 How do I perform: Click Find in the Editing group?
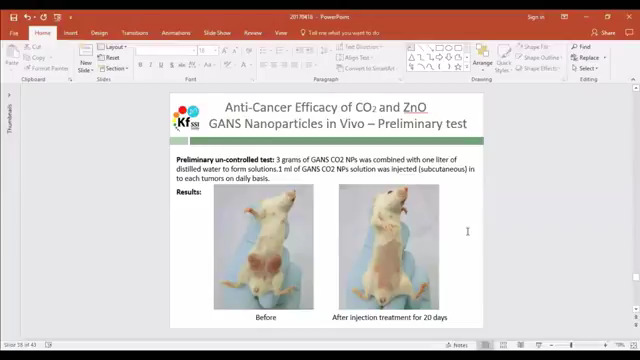click(x=581, y=47)
